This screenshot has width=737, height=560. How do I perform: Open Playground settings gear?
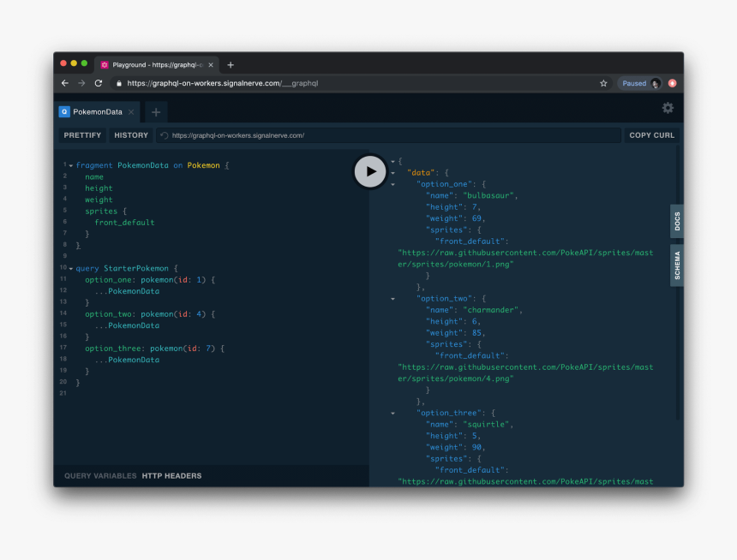pyautogui.click(x=668, y=109)
